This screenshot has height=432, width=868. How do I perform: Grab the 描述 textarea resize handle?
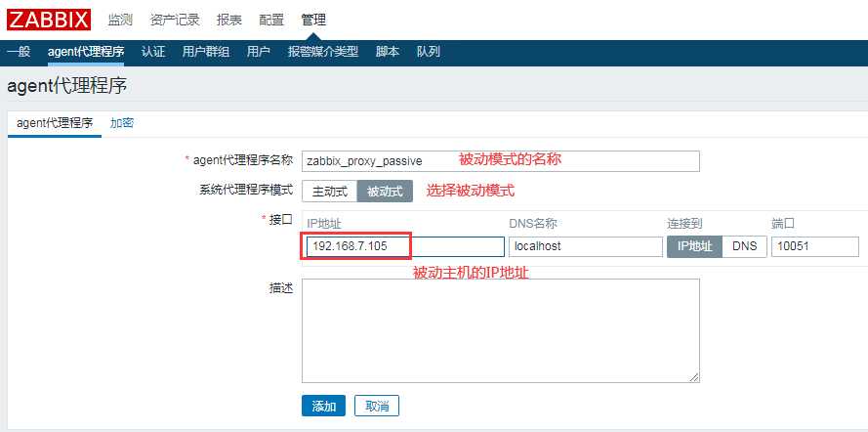695,377
